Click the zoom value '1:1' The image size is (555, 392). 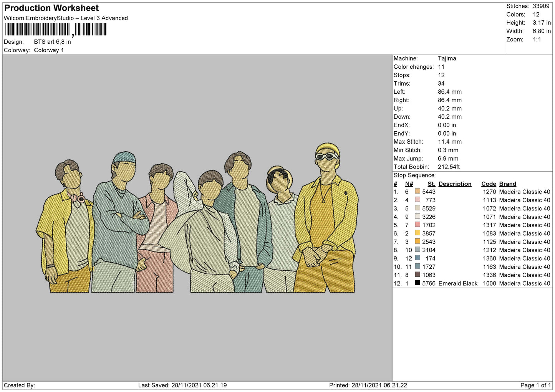(537, 40)
